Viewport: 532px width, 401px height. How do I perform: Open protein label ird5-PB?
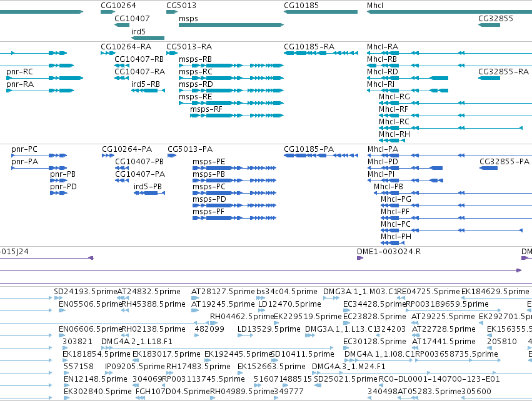point(148,187)
